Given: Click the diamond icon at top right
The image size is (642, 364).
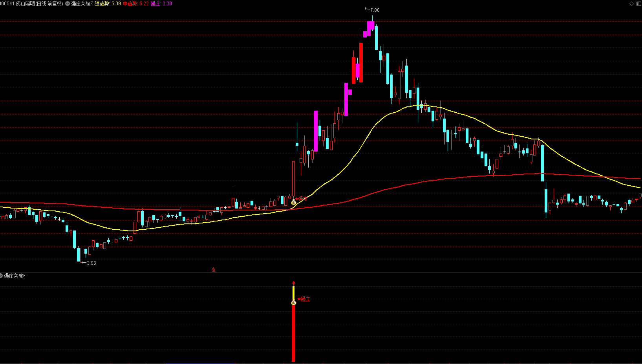Looking at the screenshot, I should (632, 4).
